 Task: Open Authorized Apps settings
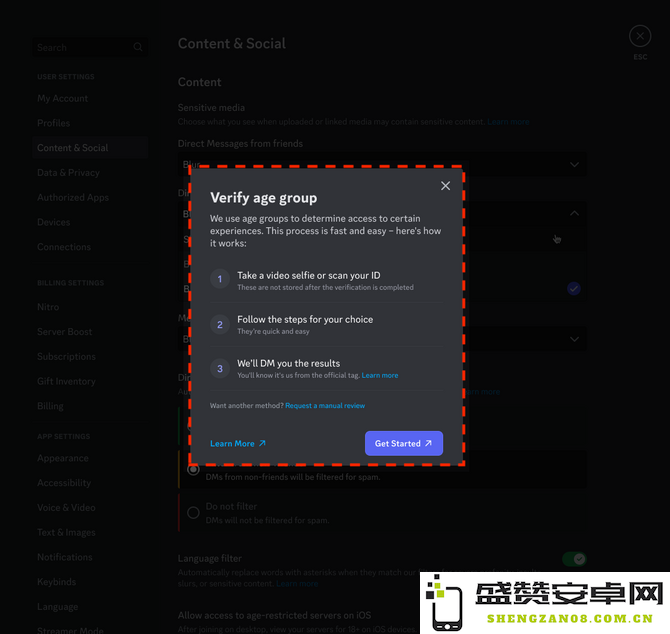pyautogui.click(x=73, y=197)
